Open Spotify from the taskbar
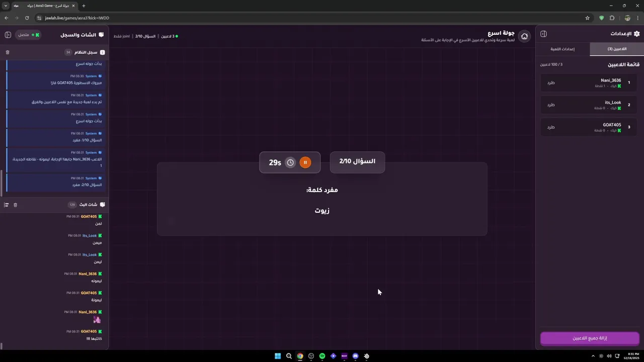This screenshot has width=644, height=362. point(322,356)
